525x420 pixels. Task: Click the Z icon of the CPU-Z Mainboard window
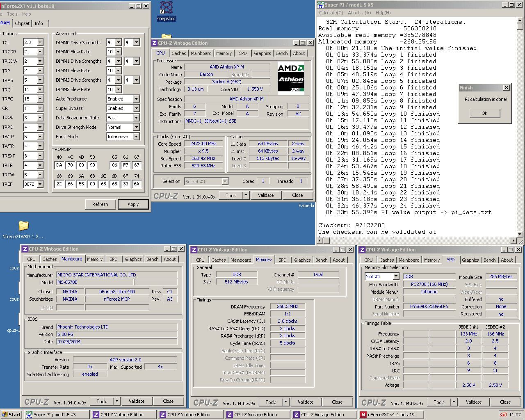[25, 249]
